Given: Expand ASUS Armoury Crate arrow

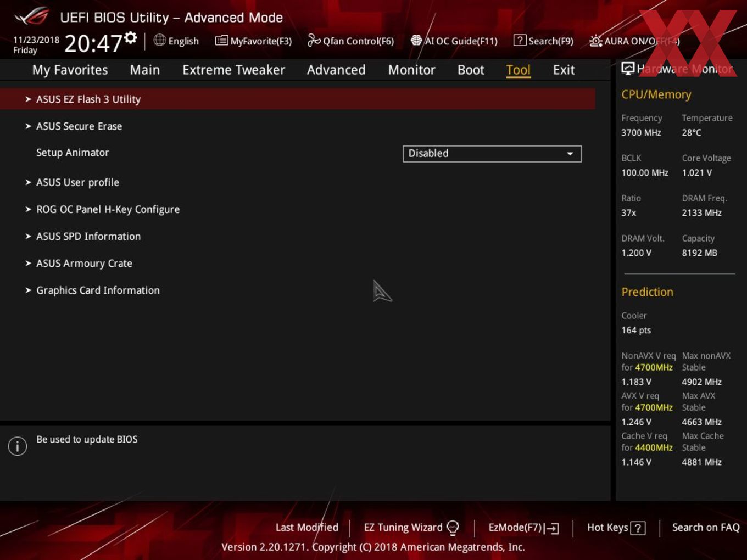Looking at the screenshot, I should pos(28,263).
